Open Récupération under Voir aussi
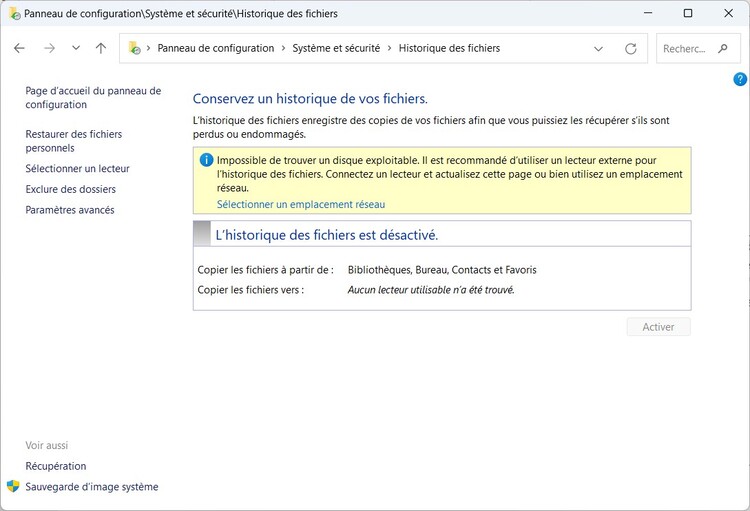 56,466
